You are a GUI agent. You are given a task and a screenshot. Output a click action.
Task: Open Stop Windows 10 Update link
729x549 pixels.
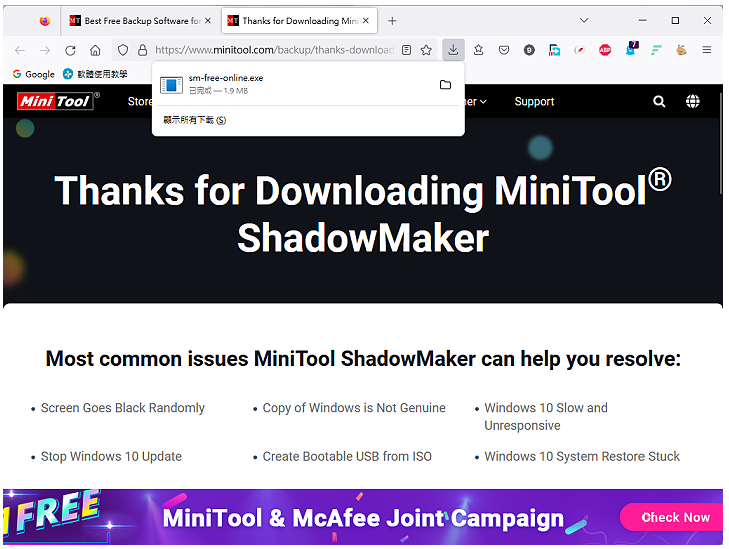(111, 456)
